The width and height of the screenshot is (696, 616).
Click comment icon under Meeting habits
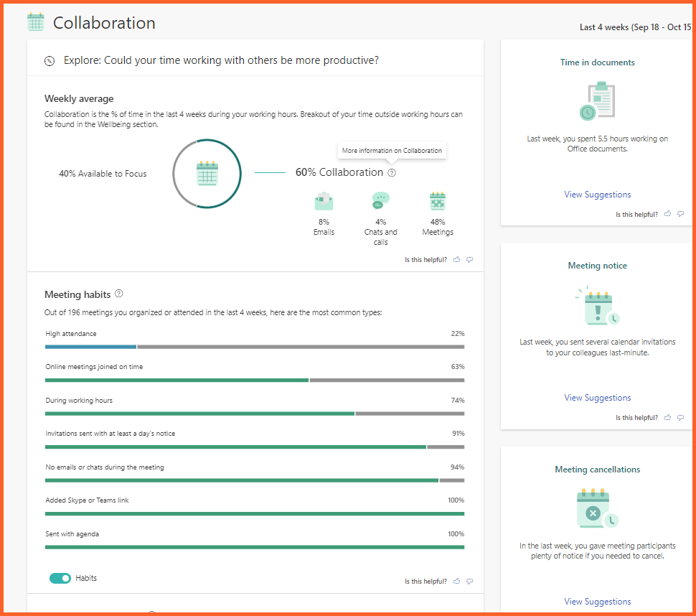click(x=470, y=582)
